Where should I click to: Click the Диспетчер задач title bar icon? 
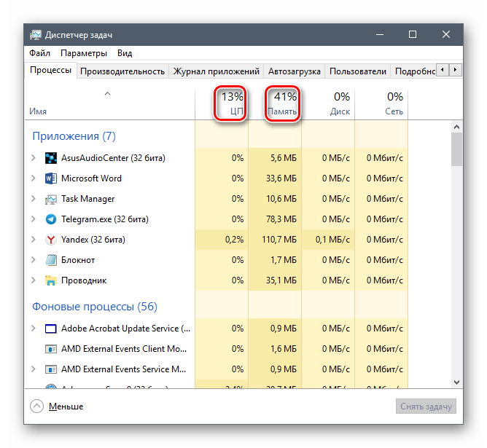pyautogui.click(x=36, y=35)
